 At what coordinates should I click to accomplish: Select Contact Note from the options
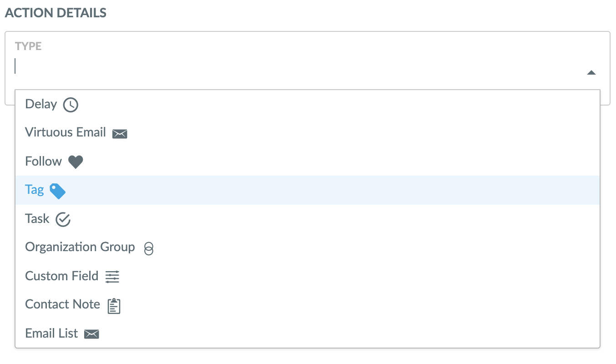(63, 304)
